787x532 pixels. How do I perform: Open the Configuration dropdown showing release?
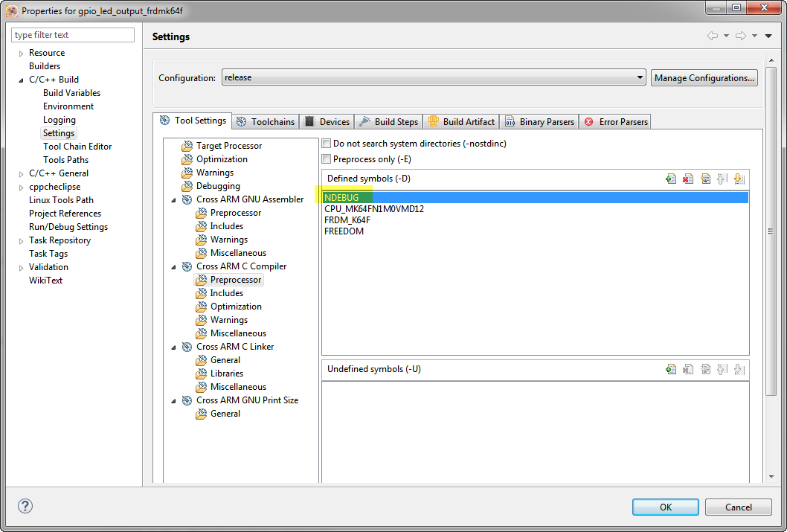[x=640, y=77]
